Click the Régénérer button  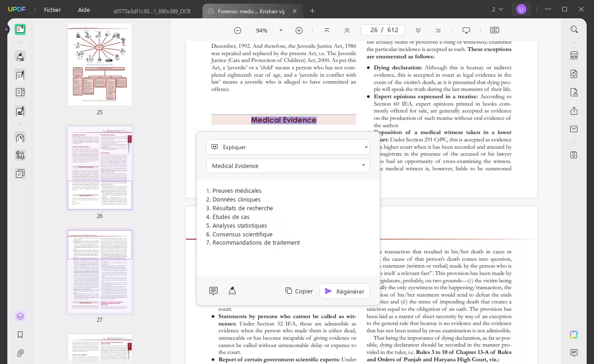tap(345, 291)
